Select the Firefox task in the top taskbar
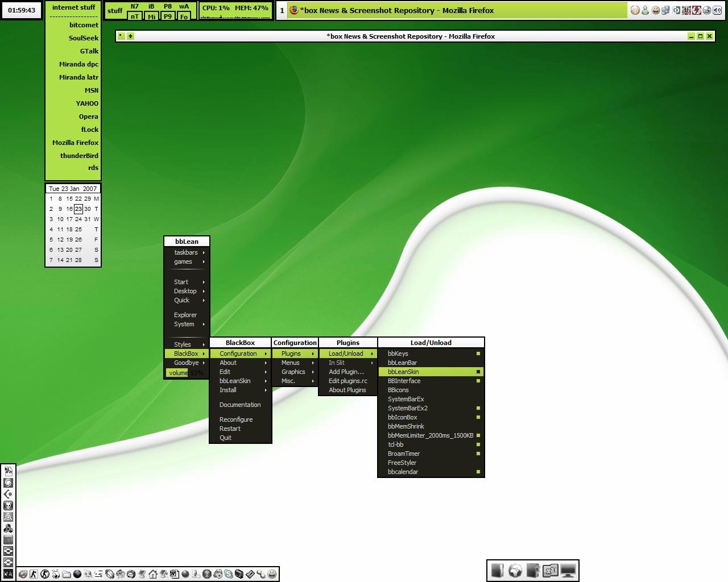The image size is (728, 582). 457,10
